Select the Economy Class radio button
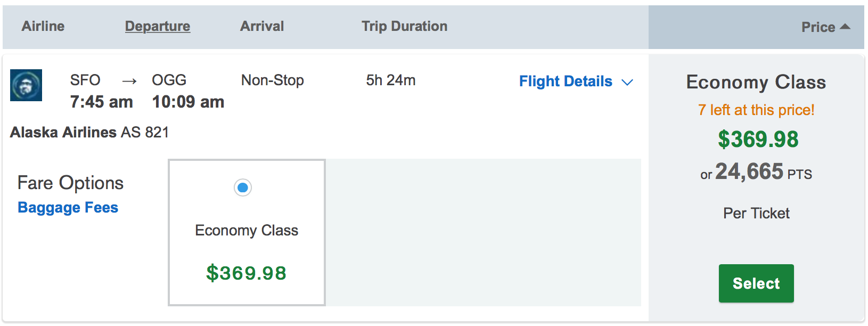Viewport: 868px width, 326px height. tap(243, 188)
